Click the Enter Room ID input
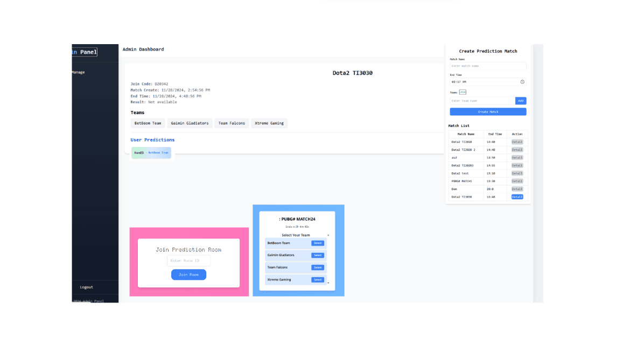The height and width of the screenshot is (358, 644). (x=188, y=261)
